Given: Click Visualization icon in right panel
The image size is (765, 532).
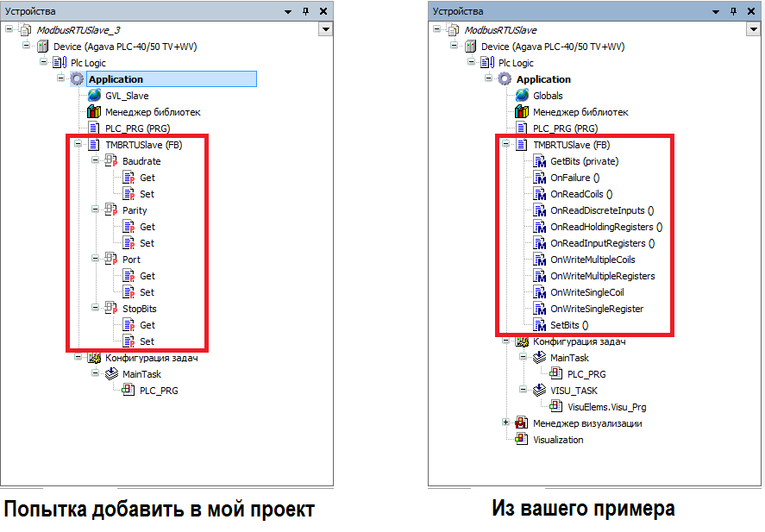Looking at the screenshot, I should [x=522, y=440].
